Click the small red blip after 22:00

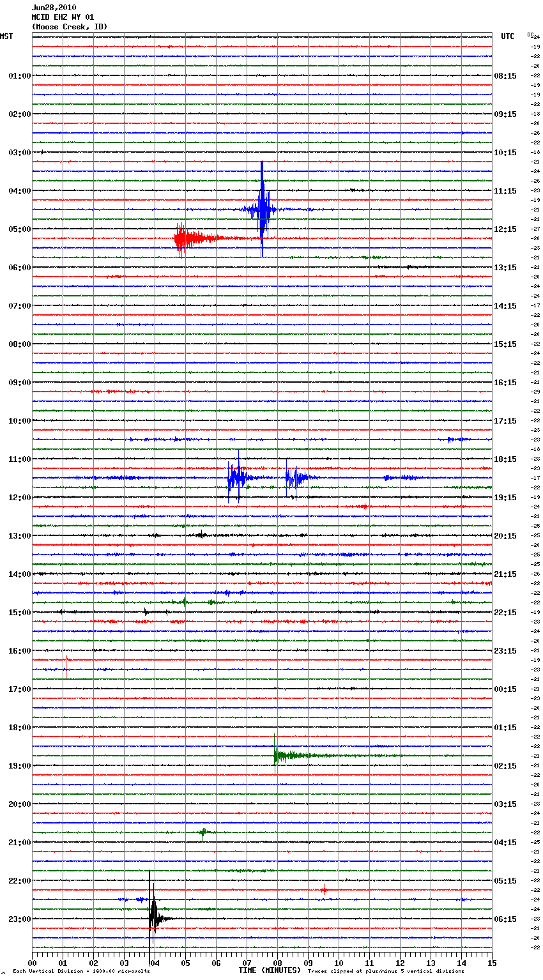pos(325,889)
